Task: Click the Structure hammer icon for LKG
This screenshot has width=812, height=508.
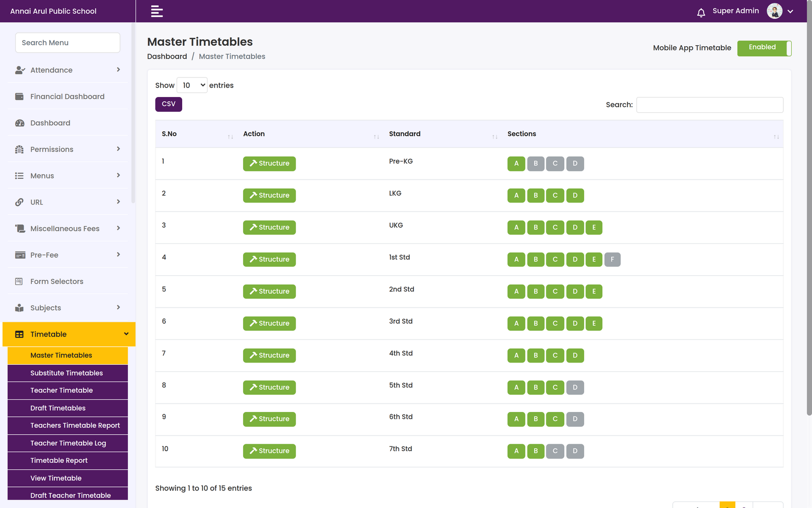Action: (253, 195)
